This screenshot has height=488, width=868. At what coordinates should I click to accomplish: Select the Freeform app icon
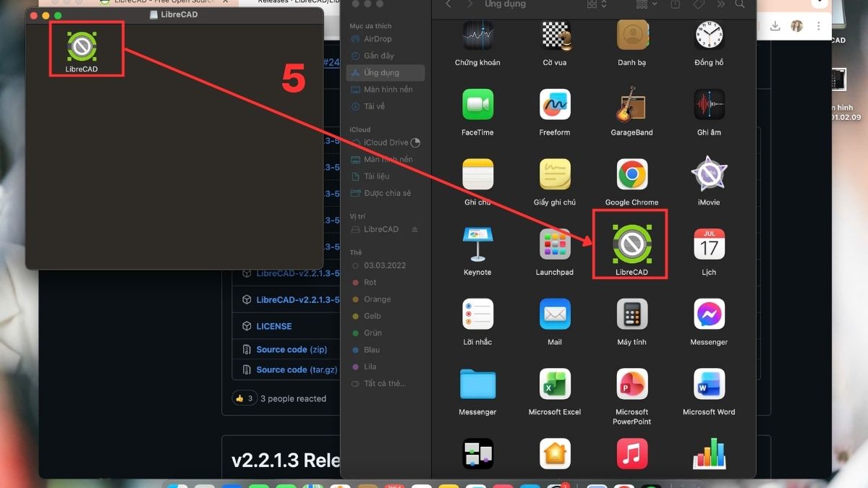(x=555, y=105)
